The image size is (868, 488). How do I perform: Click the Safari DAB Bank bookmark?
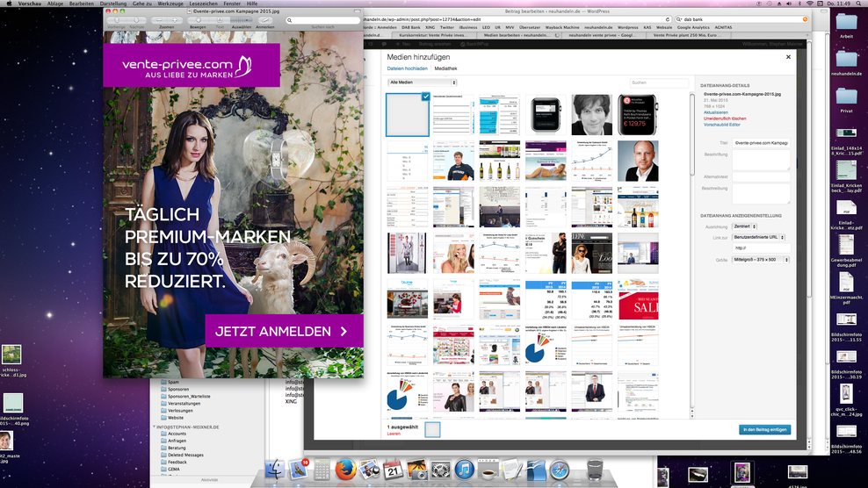coord(411,27)
